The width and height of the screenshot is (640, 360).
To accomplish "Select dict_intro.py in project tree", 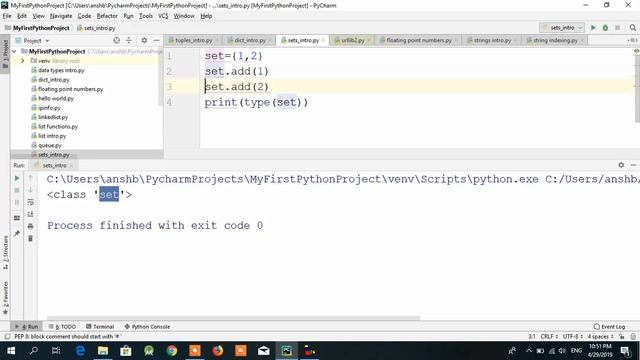I will (50, 80).
